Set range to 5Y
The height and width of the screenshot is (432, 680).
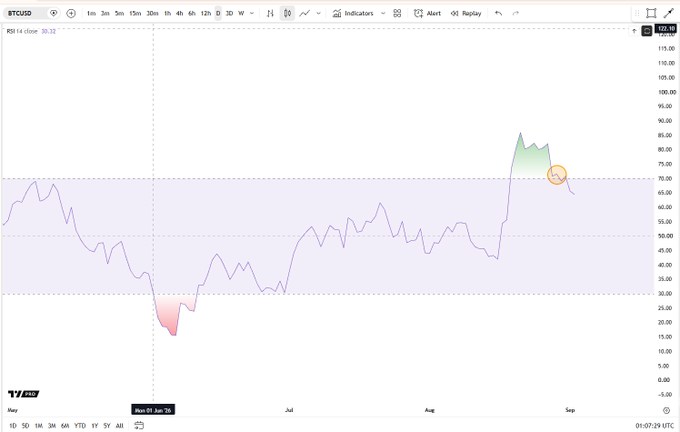tap(107, 426)
